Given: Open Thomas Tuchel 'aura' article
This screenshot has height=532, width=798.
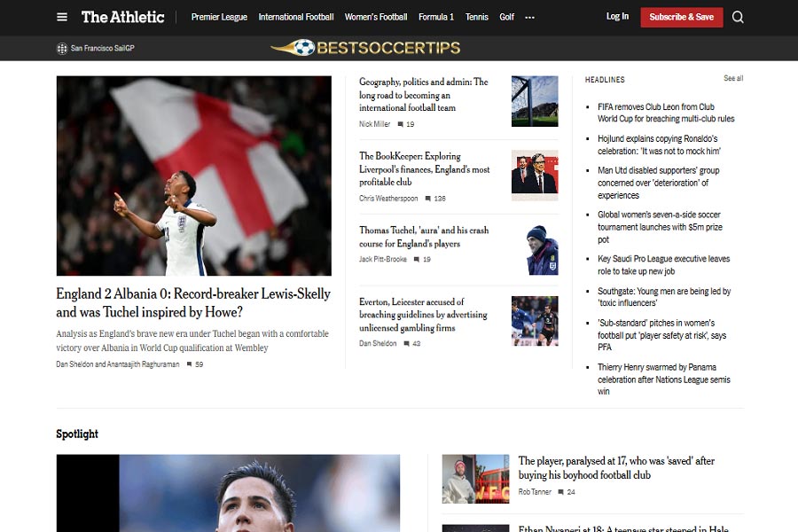Looking at the screenshot, I should pyautogui.click(x=424, y=237).
